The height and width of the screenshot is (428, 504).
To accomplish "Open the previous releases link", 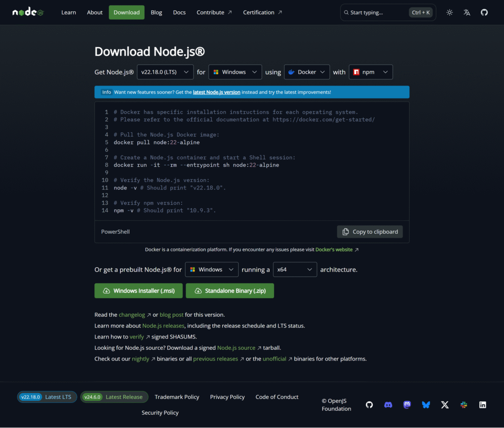I will pyautogui.click(x=219, y=359).
